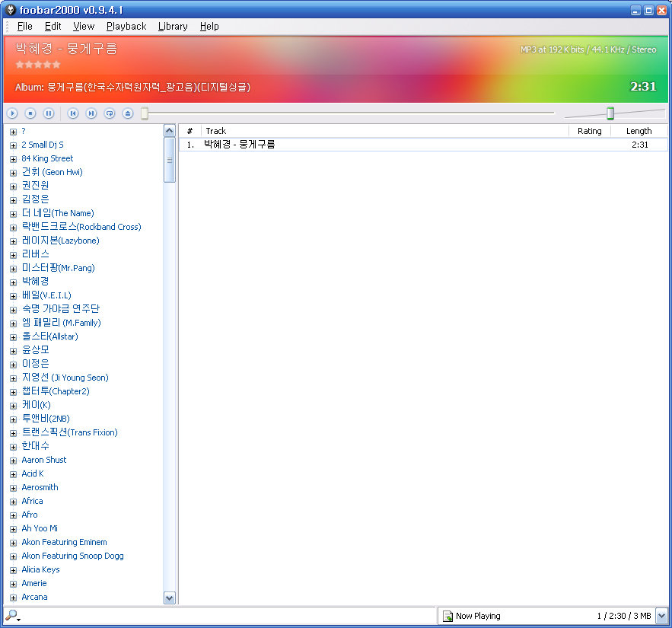This screenshot has height=628, width=672.
Task: Select 올스타(Allstar) in the library
Action: 49,336
